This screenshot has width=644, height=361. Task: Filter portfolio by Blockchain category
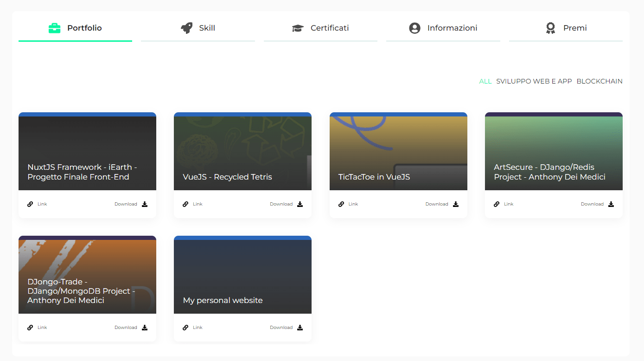(599, 81)
